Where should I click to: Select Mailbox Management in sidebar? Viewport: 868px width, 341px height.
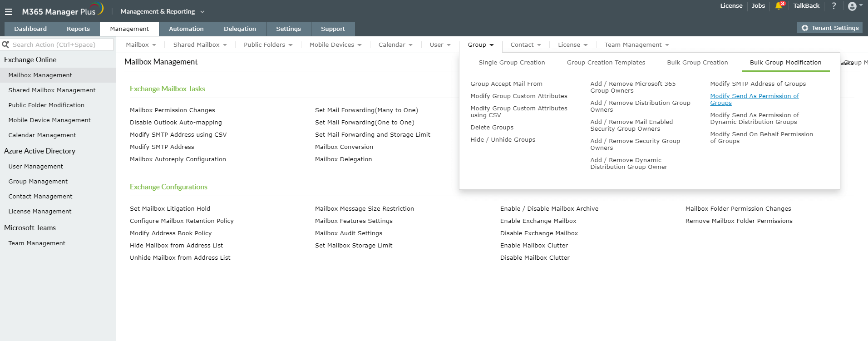(58, 75)
